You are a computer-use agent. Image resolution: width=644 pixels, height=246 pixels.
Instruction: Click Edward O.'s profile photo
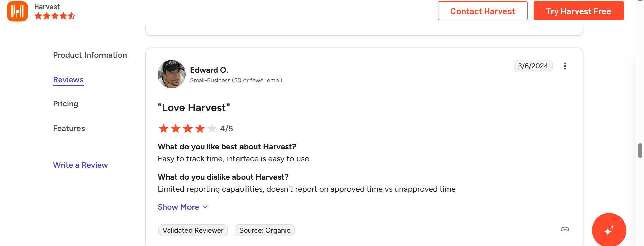pos(172,74)
